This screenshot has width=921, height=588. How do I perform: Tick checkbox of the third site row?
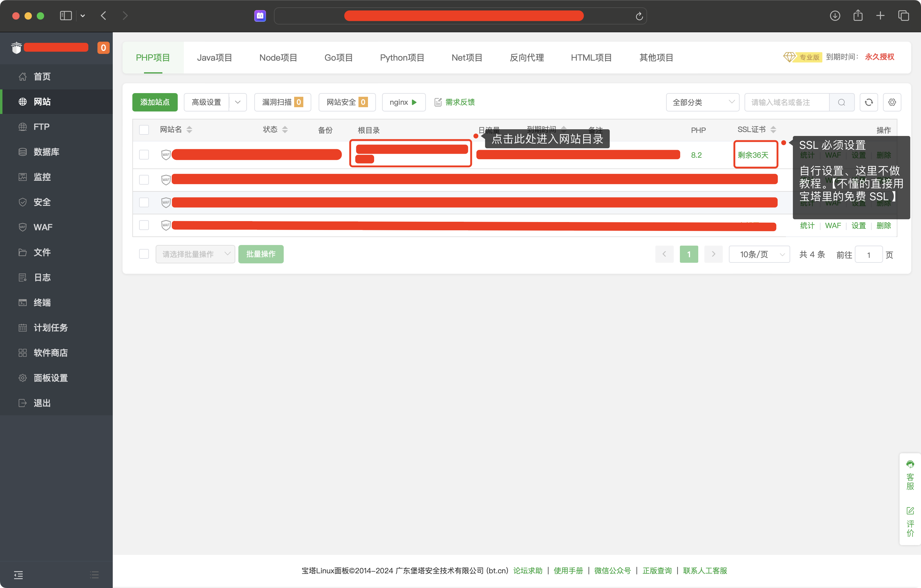[144, 202]
